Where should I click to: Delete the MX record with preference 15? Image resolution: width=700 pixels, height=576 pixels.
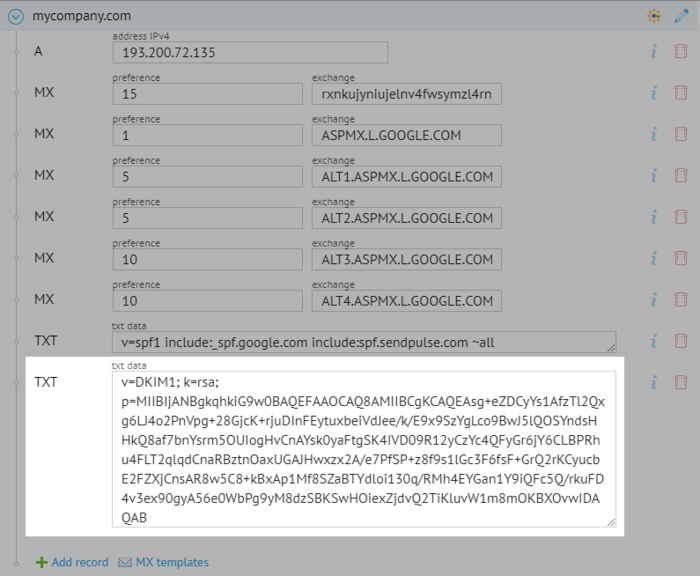681,93
